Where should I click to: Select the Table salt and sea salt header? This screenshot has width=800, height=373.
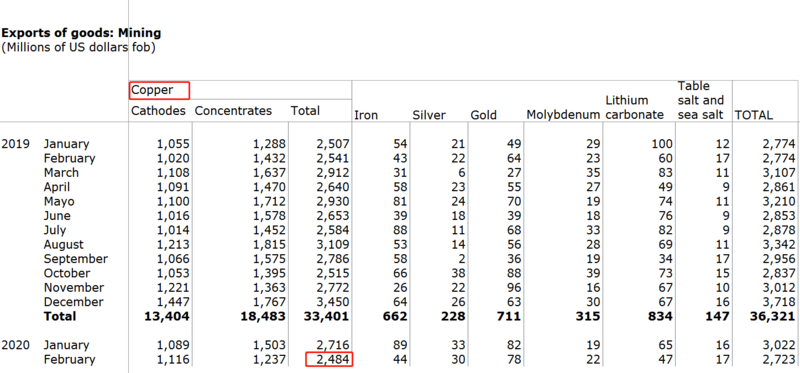click(701, 101)
